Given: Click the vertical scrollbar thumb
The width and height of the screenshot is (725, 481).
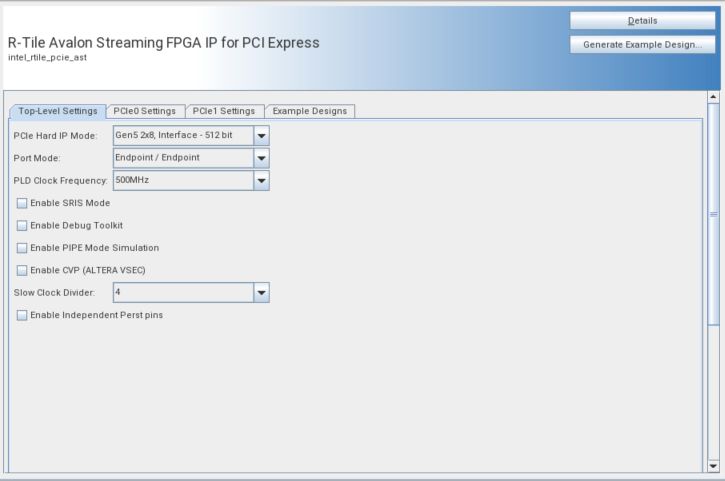Looking at the screenshot, I should [x=713, y=214].
